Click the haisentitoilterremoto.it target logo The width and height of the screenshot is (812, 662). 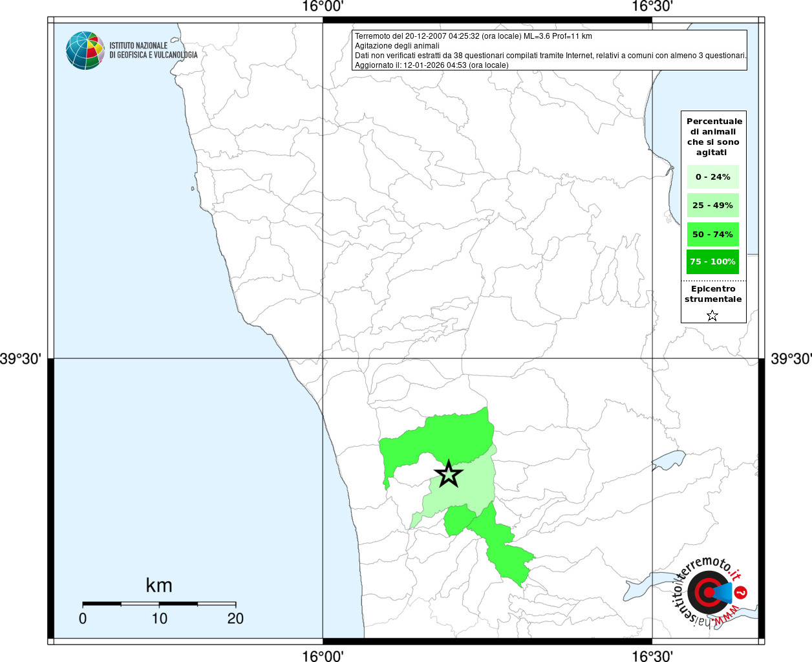(x=707, y=592)
